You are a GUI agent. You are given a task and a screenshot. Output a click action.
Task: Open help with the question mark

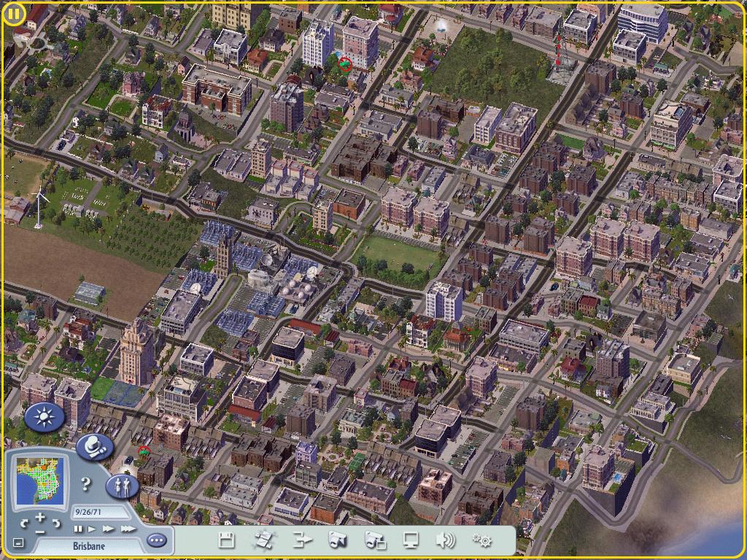[85, 483]
